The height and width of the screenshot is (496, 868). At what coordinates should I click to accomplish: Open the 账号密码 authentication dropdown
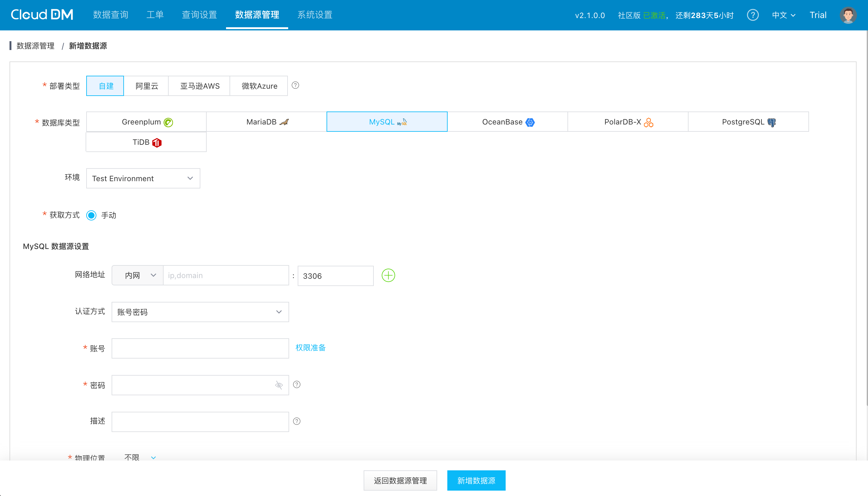(x=200, y=312)
